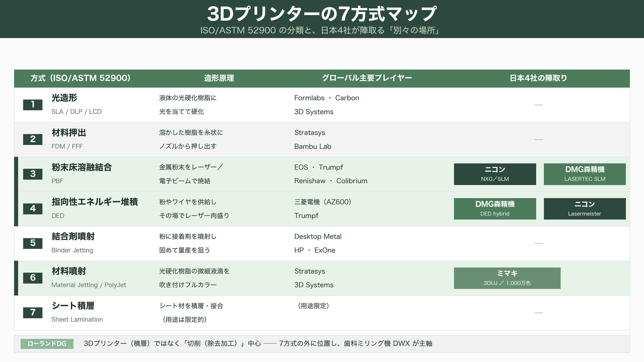This screenshot has width=644, height=362.
Task: Click the FDM / FFF label
Action: pos(67,146)
